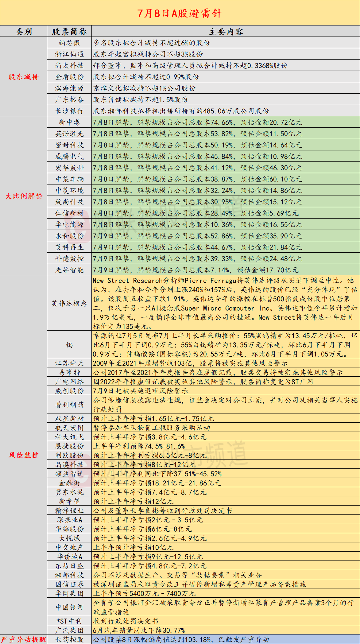
Task: Click the 先导智能 stock cell
Action: 69,270
